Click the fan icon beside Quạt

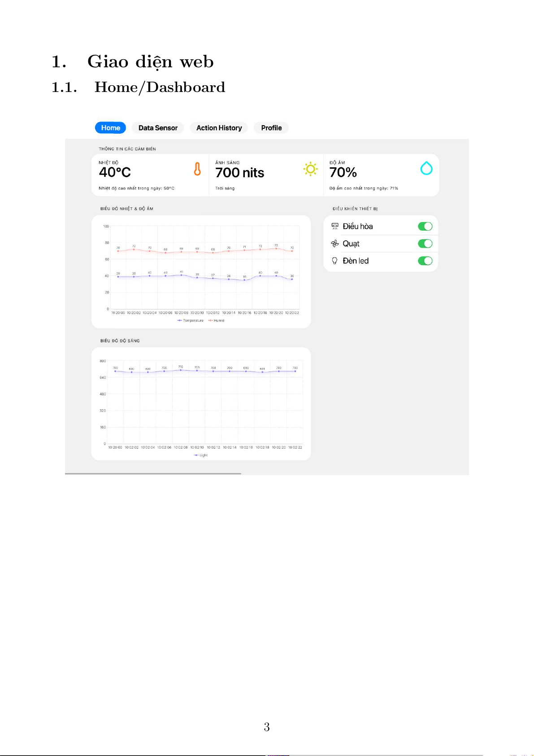(334, 244)
